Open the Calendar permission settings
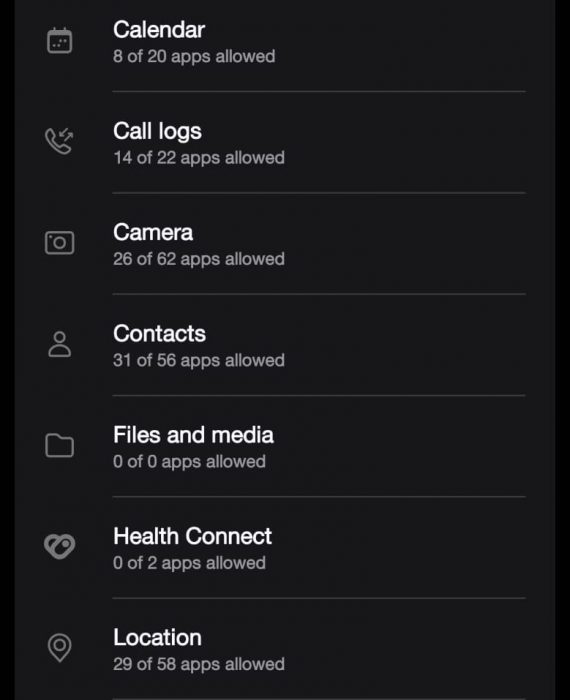570x700 pixels. (x=285, y=41)
